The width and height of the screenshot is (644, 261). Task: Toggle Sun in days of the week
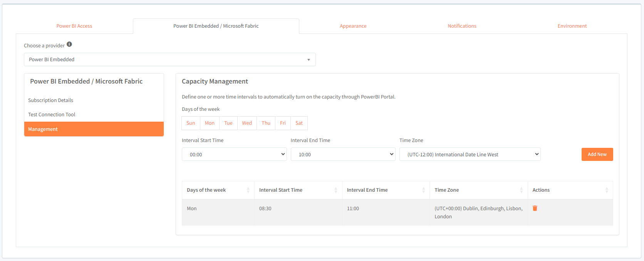click(191, 123)
